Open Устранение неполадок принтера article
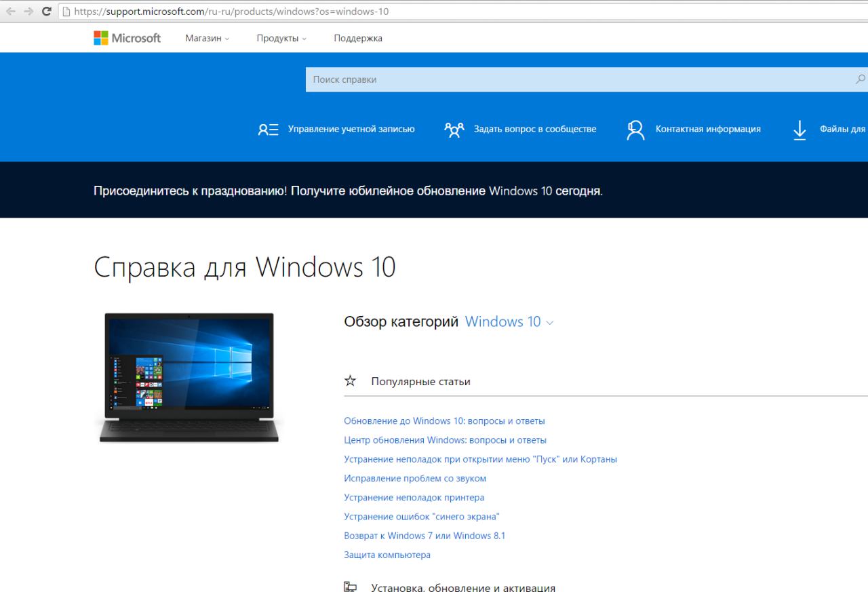Screen dimensions: 868x592 (414, 497)
